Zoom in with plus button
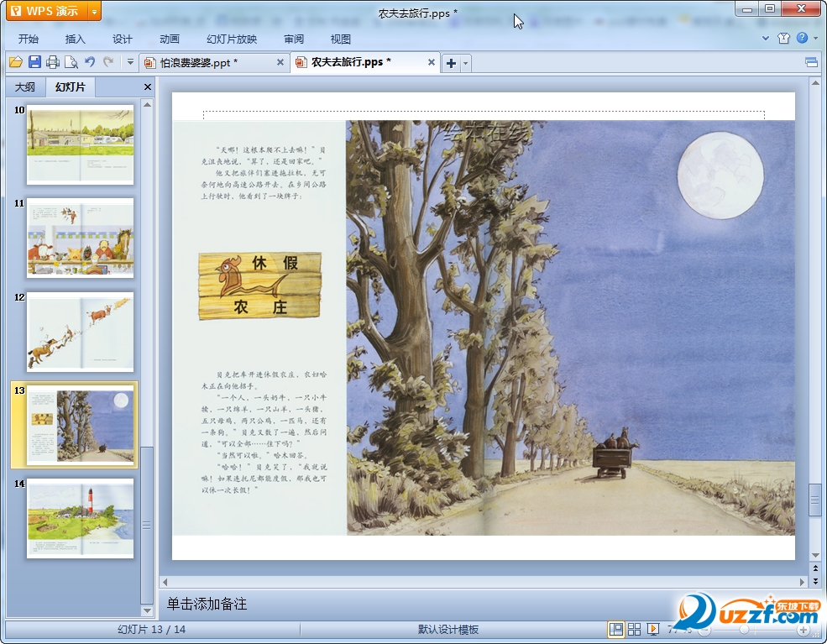The width and height of the screenshot is (827, 644). pyautogui.click(x=803, y=631)
